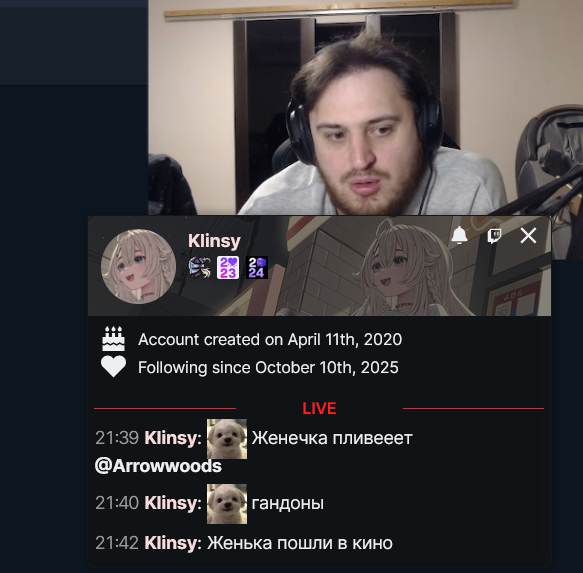The image size is (583, 573).
Task: Click Klinsy's round avatar picture
Action: [x=138, y=266]
